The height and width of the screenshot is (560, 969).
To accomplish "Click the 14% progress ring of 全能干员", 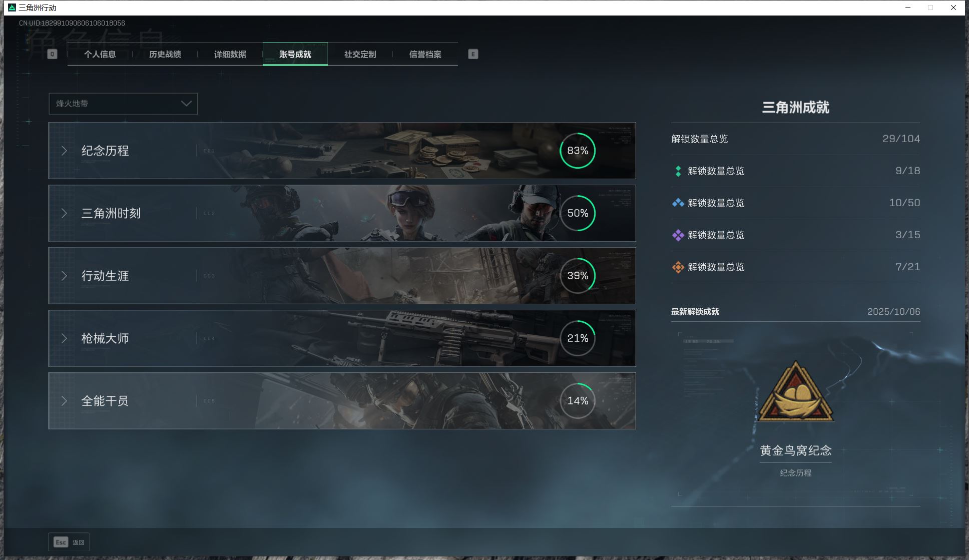I will click(x=578, y=401).
